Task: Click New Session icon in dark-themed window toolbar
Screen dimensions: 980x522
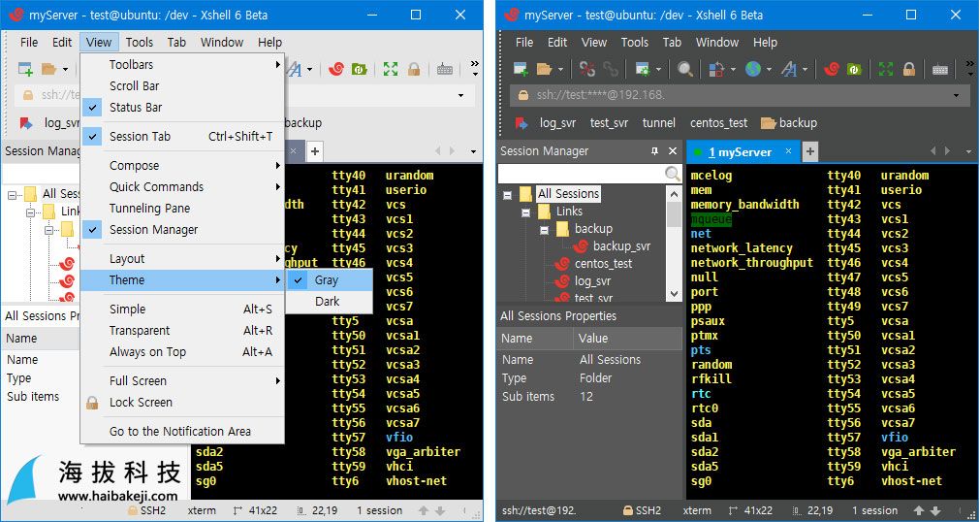Action: tap(521, 69)
